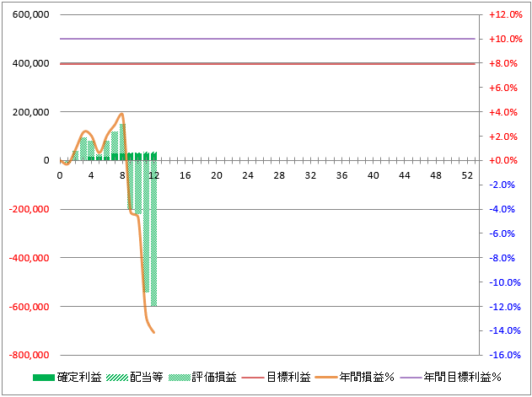This screenshot has height=397, width=532.
Task: Click left axis label -200,000
Action: tap(29, 209)
